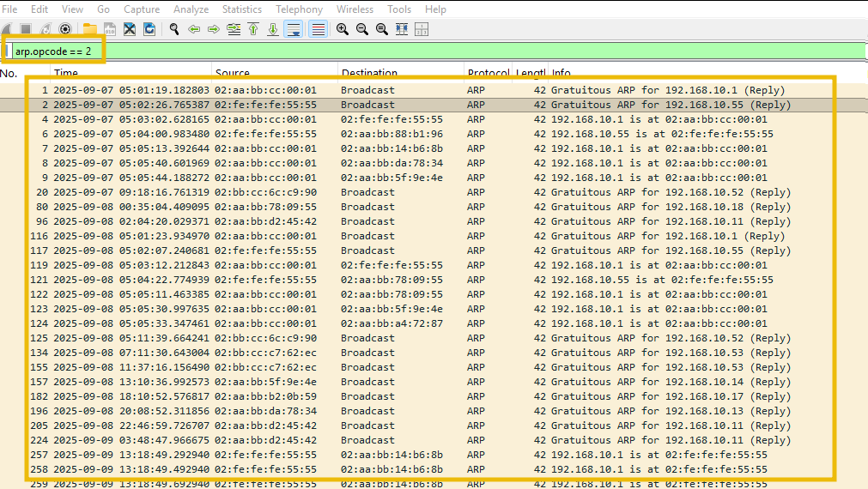Viewport: 868px width, 489px height.
Task: Reload the capture file
Action: pos(149,29)
